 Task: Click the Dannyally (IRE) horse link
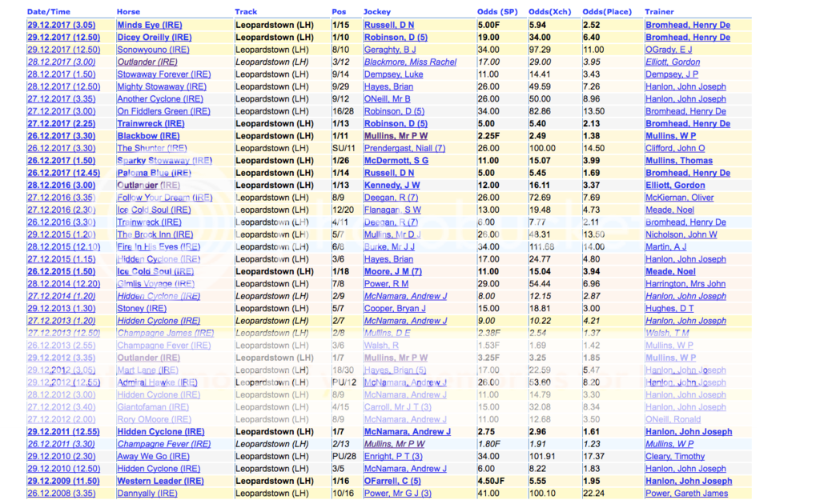tap(149, 494)
